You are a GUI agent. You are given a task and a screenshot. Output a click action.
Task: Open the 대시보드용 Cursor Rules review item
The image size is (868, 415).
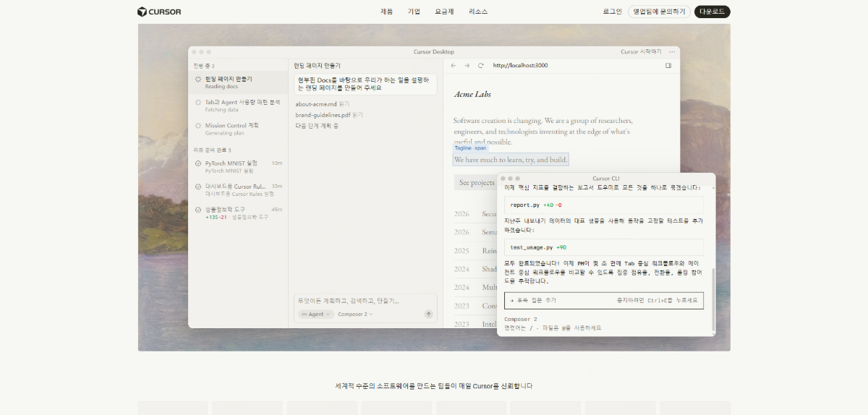[x=238, y=189]
